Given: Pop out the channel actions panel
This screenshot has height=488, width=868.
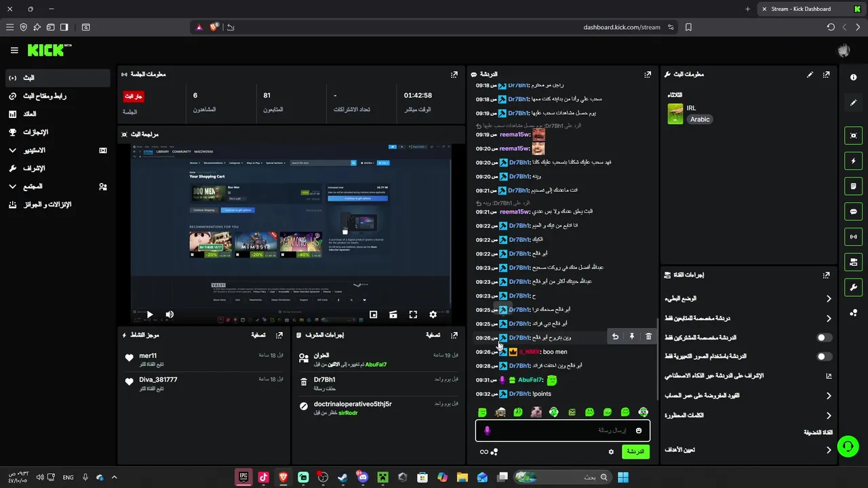Looking at the screenshot, I should click(x=826, y=275).
